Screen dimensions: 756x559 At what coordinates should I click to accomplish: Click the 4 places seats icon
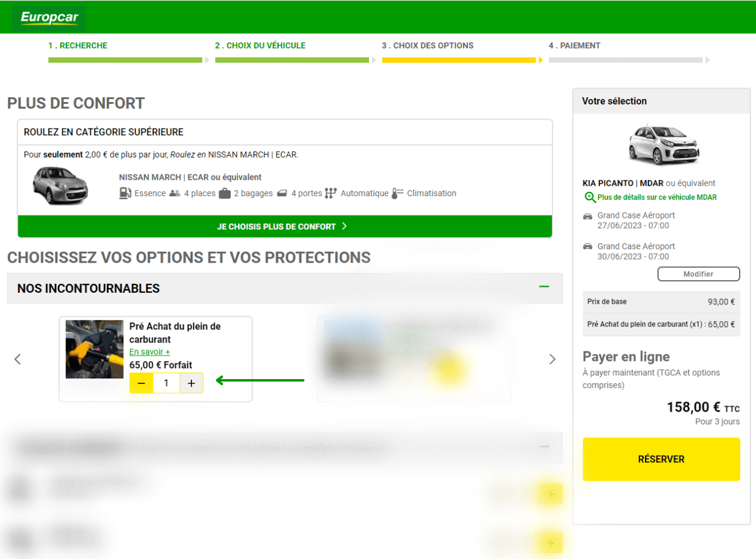point(174,193)
